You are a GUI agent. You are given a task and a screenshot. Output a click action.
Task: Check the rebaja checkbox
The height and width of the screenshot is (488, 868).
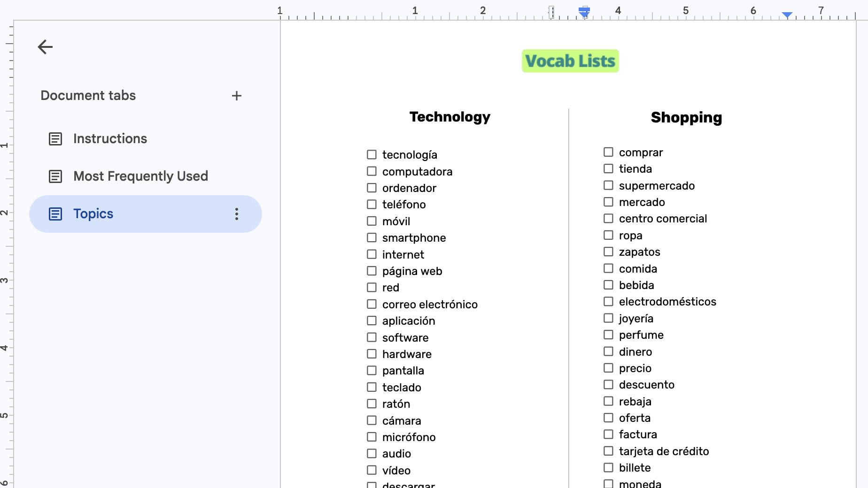coord(608,401)
